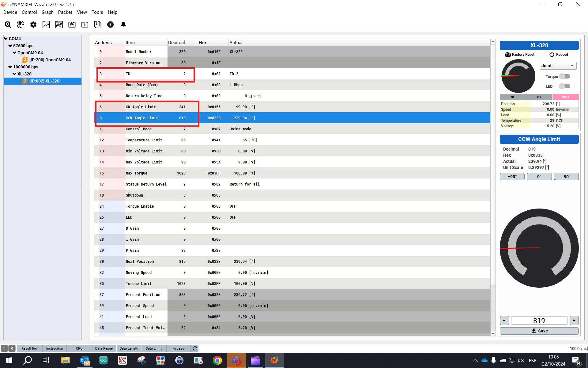Click the Save button
Screen dimensions: 588x368
coord(539,331)
